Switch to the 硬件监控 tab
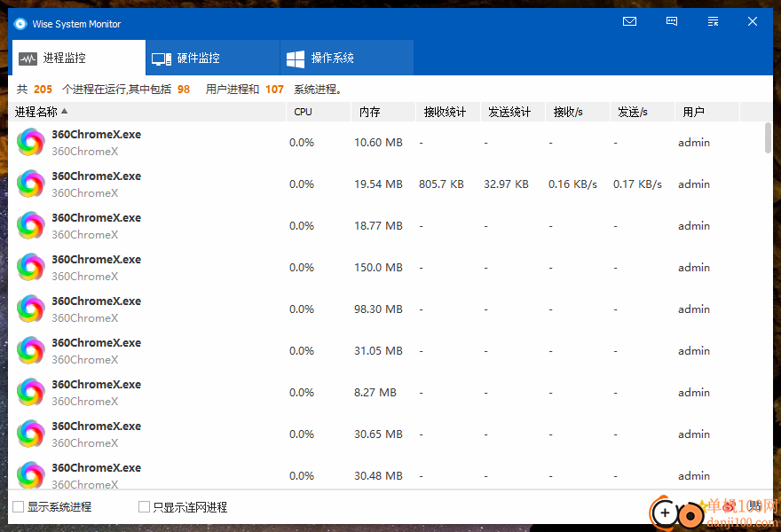 pyautogui.click(x=213, y=58)
